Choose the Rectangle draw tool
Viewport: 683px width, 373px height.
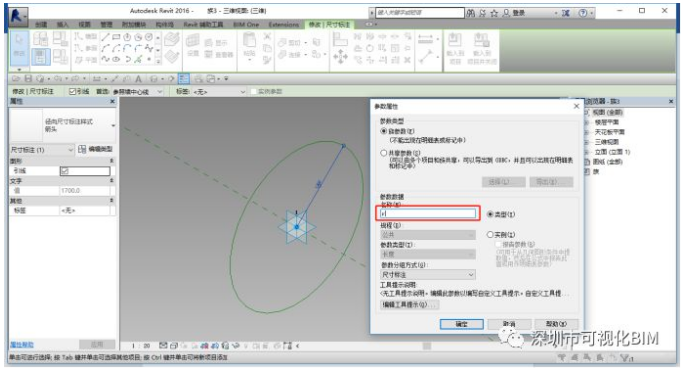116,37
